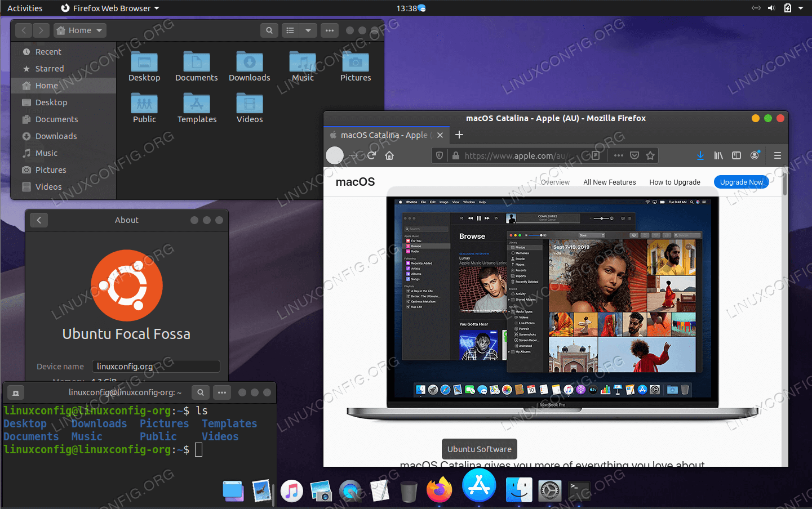The image size is (812, 509).
Task: Close the macOS Catalina tab
Action: (440, 135)
